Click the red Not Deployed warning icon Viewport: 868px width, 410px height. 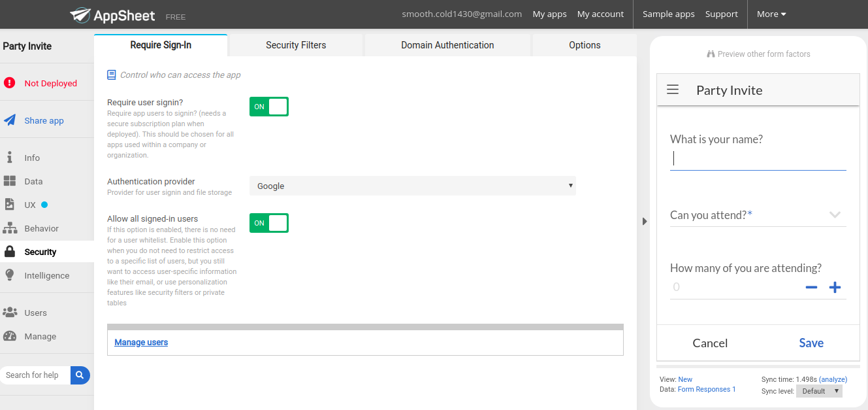[x=9, y=83]
